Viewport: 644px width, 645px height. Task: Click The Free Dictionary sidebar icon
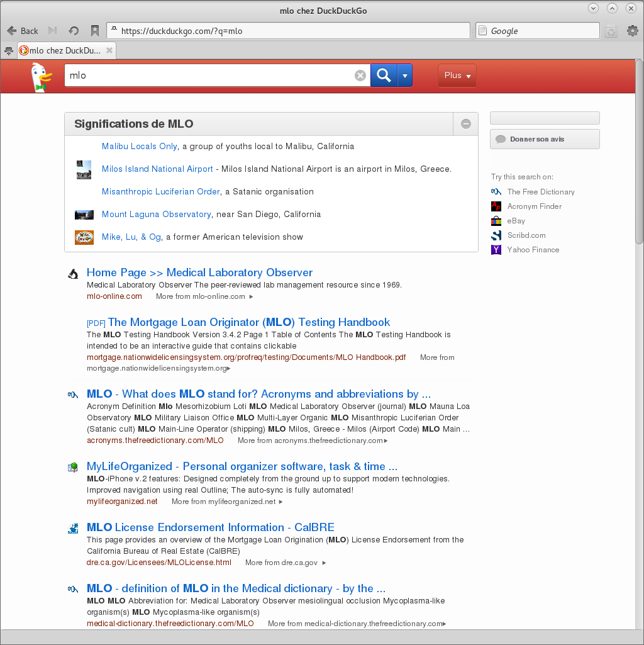(496, 192)
